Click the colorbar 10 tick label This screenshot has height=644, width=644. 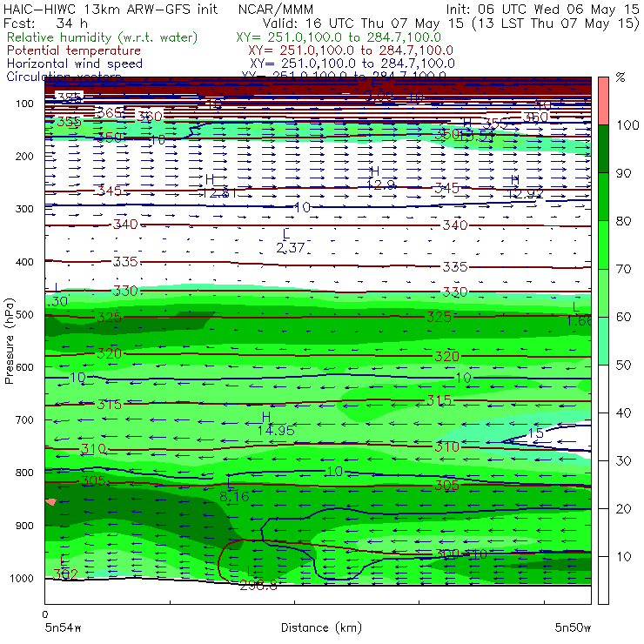[623, 557]
